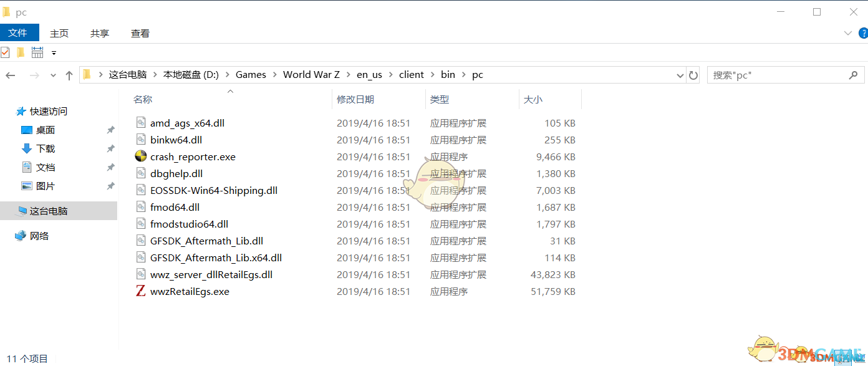Image resolution: width=868 pixels, height=366 pixels.
Task: Navigate to 这台电脑 in the address bar
Action: point(128,75)
